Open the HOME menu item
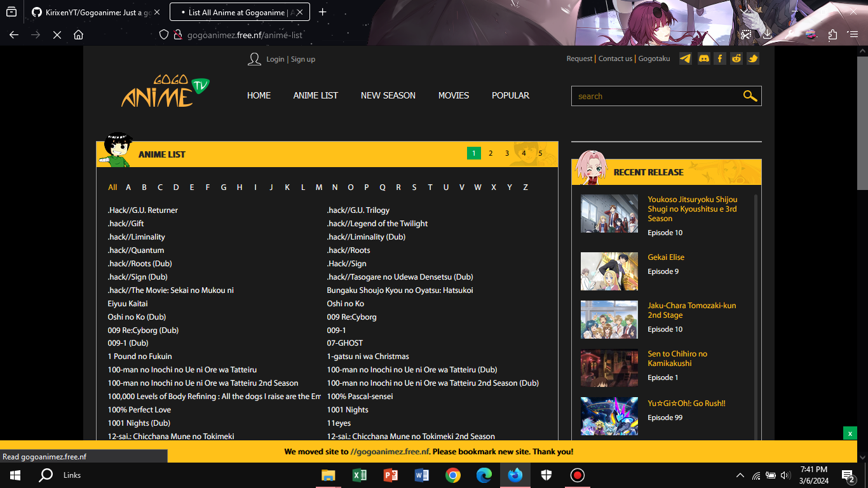868x488 pixels. pyautogui.click(x=259, y=95)
